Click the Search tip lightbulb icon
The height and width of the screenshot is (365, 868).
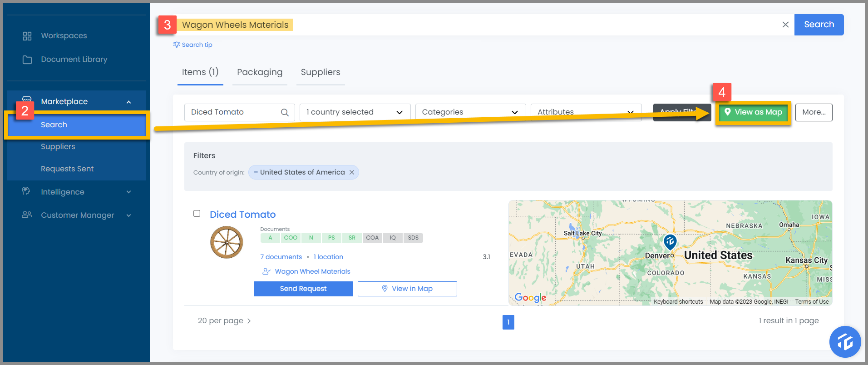click(x=177, y=45)
